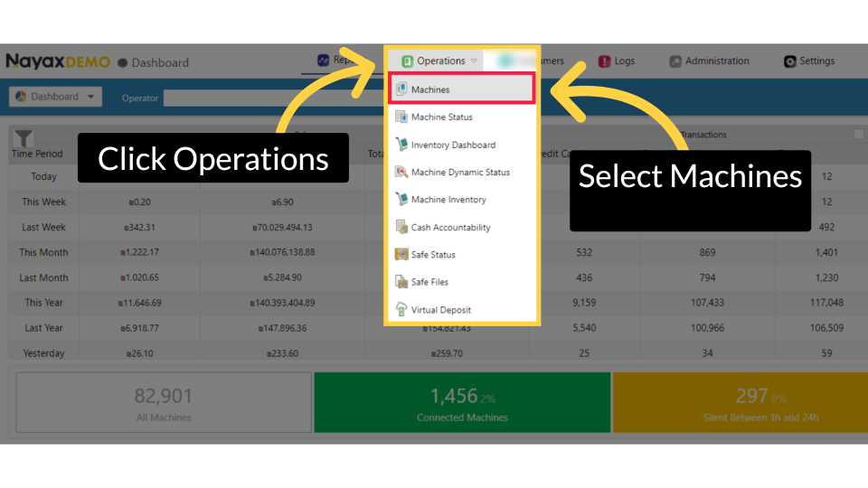Open the Administration tab
Image resolution: width=868 pixels, height=488 pixels.
click(709, 61)
